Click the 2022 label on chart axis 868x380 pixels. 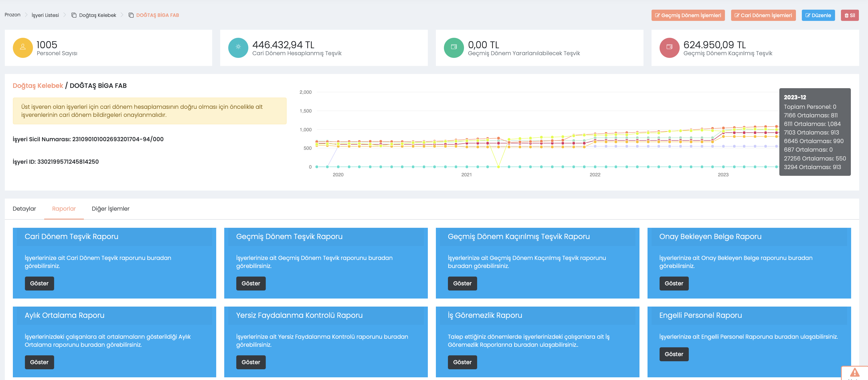click(595, 175)
